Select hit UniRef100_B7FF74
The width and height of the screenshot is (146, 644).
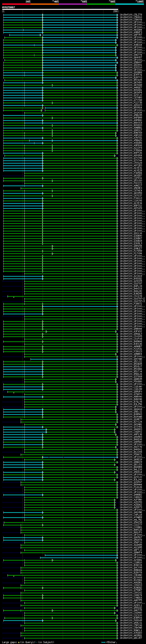131,75
